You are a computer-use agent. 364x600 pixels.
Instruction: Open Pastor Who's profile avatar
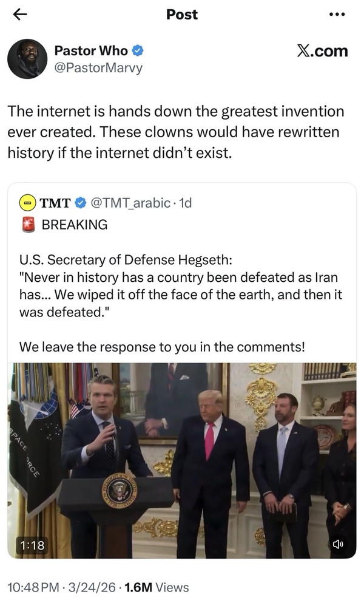coord(27,59)
